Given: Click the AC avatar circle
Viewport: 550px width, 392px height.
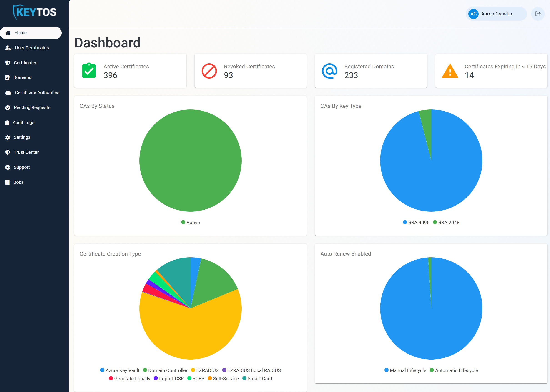Looking at the screenshot, I should [473, 14].
